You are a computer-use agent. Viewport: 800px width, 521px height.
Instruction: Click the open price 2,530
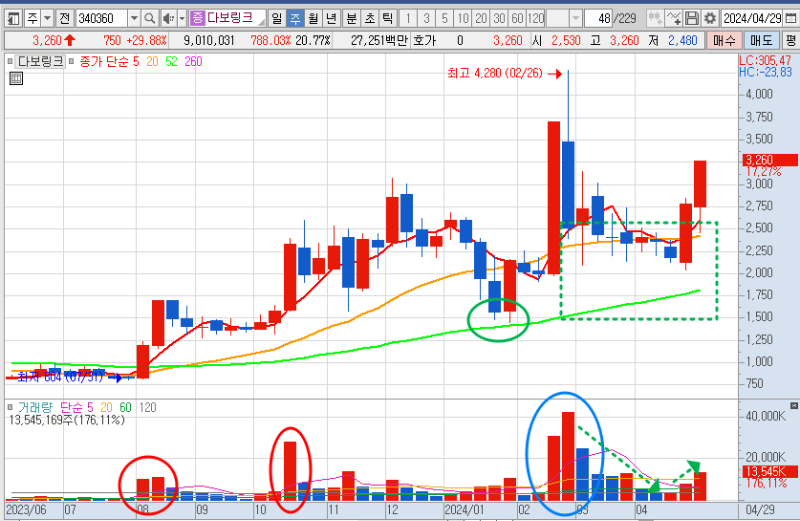click(x=566, y=40)
